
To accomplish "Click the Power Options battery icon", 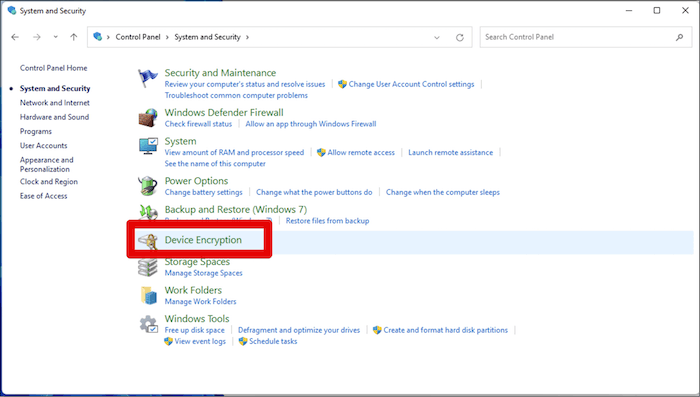I will 148,186.
